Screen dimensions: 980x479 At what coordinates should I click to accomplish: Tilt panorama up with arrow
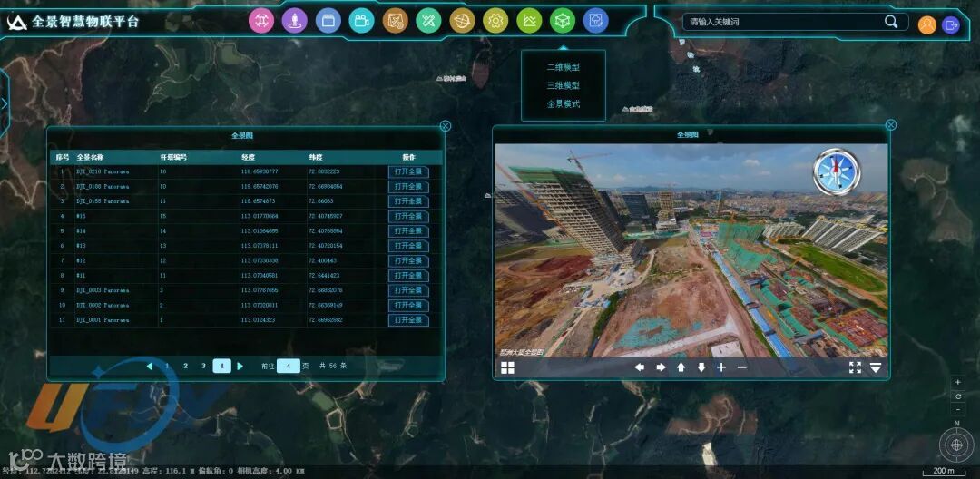pyautogui.click(x=681, y=367)
